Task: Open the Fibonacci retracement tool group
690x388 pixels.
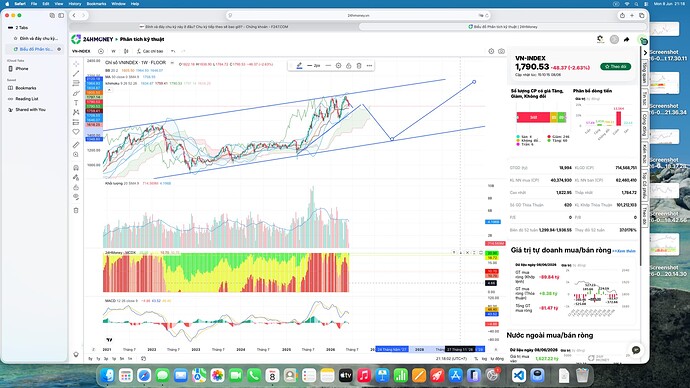Action: click(76, 83)
